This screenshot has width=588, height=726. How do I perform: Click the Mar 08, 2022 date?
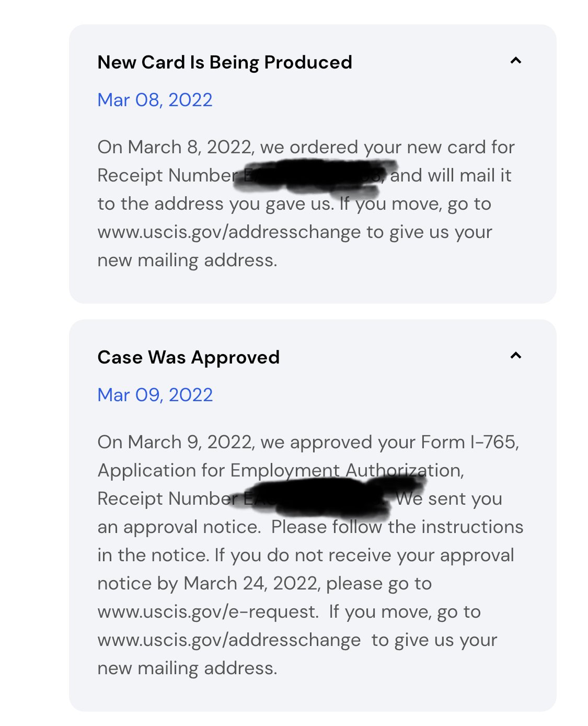click(155, 100)
